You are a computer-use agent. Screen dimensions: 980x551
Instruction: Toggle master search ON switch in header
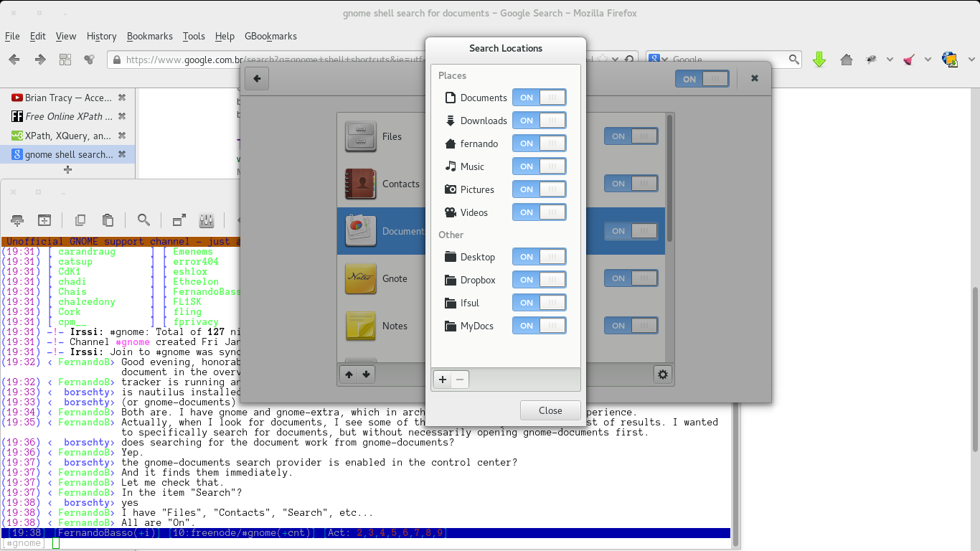coord(702,79)
